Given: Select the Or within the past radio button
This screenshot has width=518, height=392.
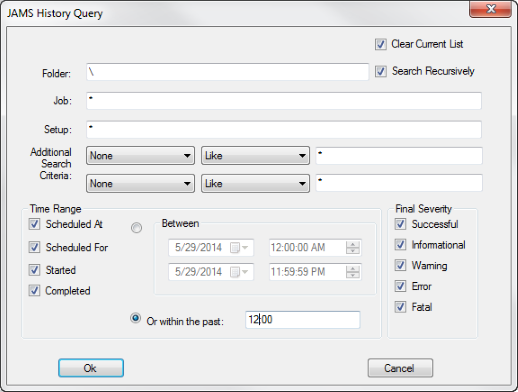Looking at the screenshot, I should point(135,318).
